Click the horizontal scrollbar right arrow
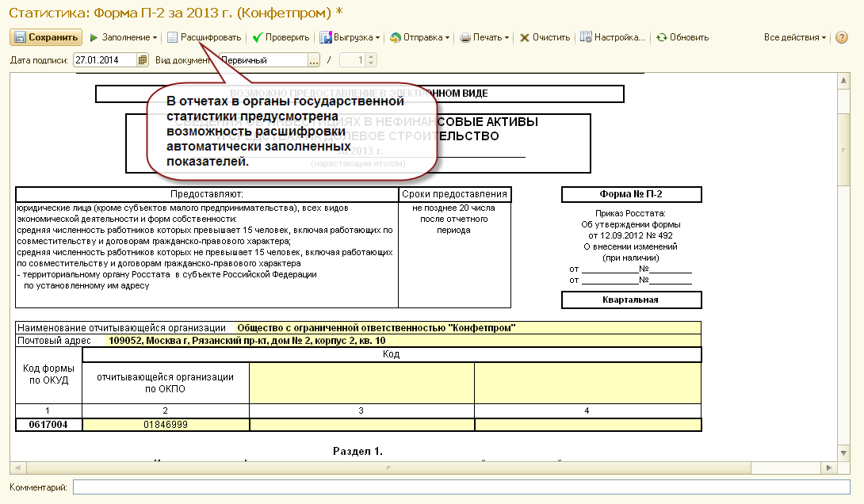 click(829, 468)
